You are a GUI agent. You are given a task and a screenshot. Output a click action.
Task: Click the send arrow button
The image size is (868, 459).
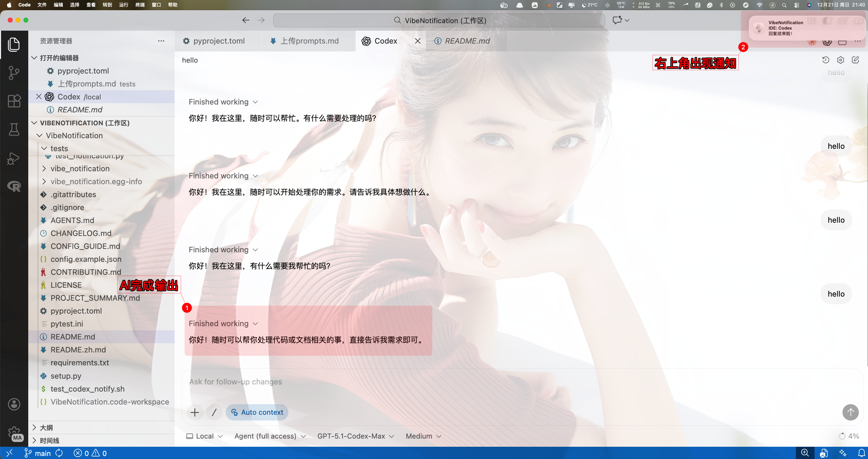click(850, 412)
